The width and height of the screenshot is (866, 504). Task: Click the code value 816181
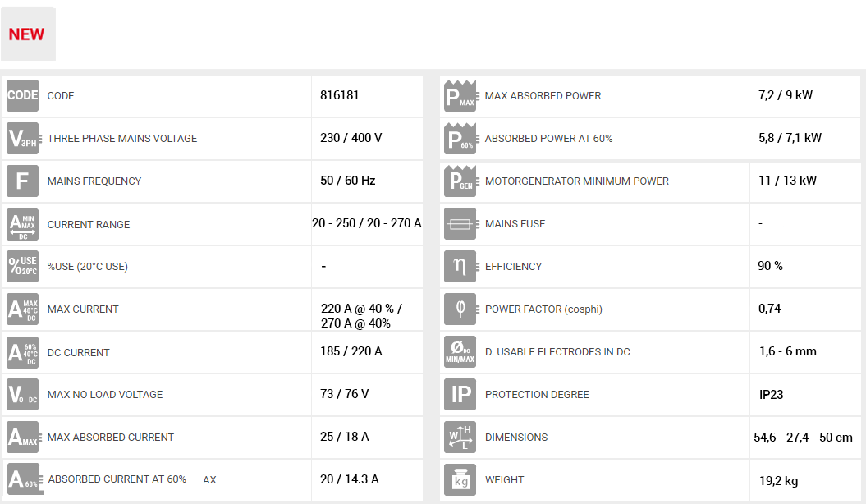[340, 95]
